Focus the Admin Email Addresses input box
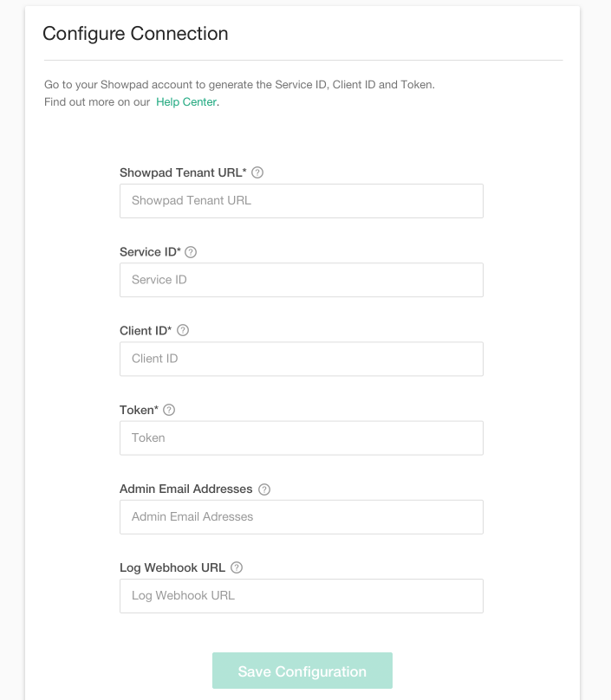611x700 pixels. pyautogui.click(x=301, y=516)
